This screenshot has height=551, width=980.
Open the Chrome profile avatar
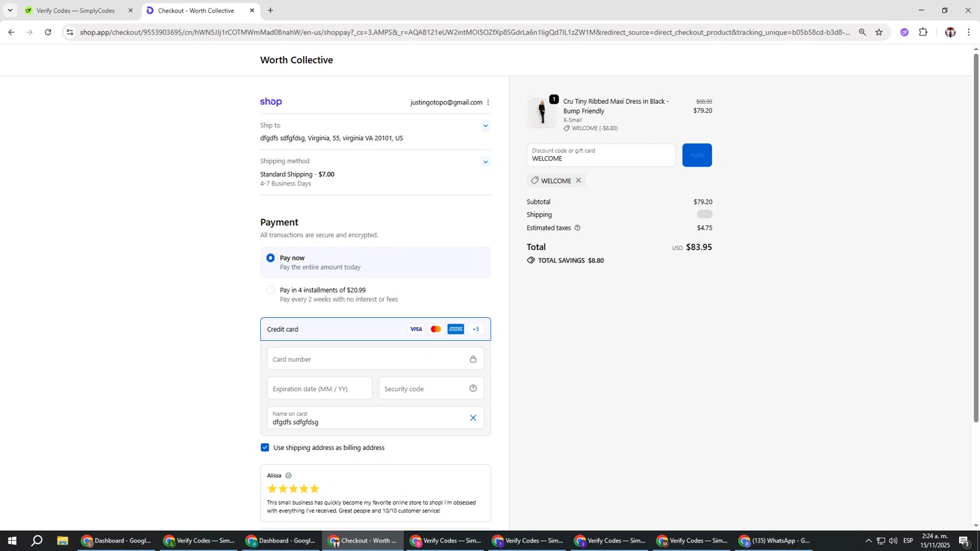click(x=950, y=32)
